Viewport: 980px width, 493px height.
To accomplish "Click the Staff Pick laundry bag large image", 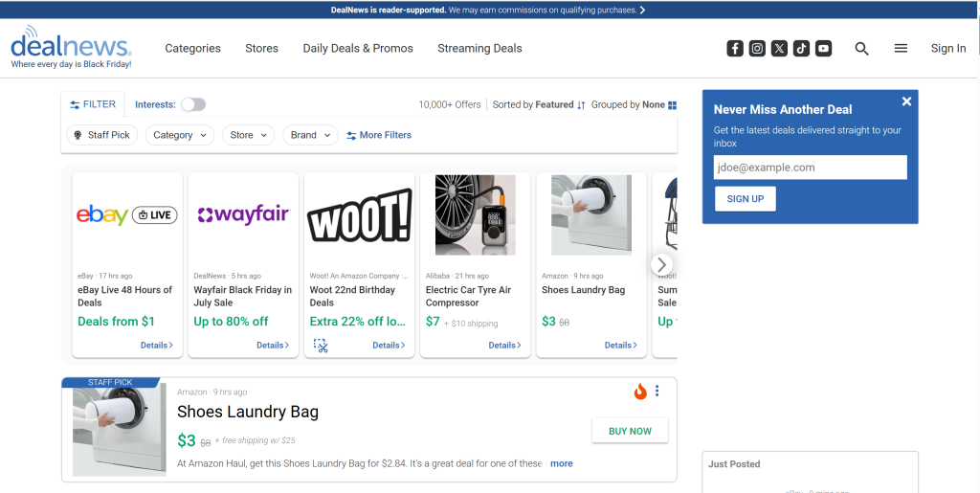I will pos(120,430).
